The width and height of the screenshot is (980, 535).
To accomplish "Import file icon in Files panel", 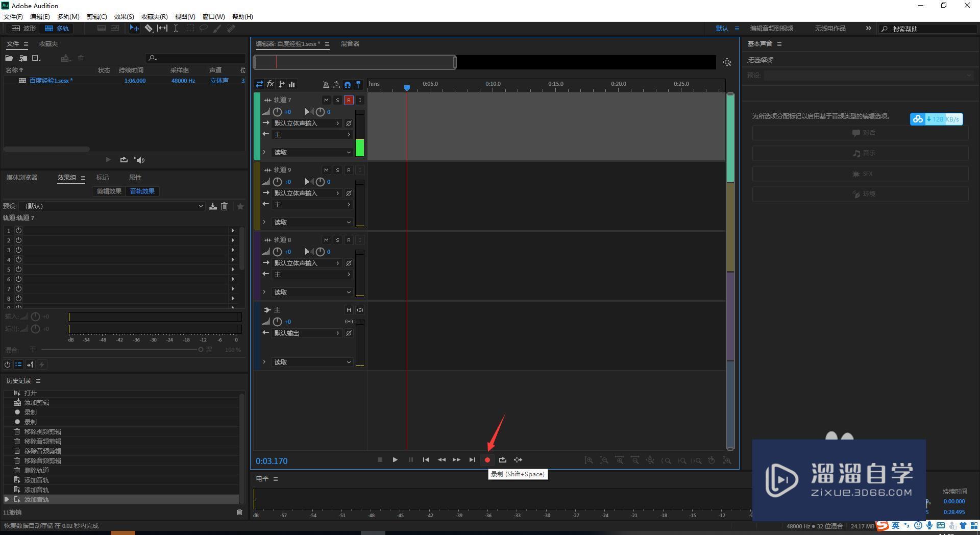I will click(23, 58).
